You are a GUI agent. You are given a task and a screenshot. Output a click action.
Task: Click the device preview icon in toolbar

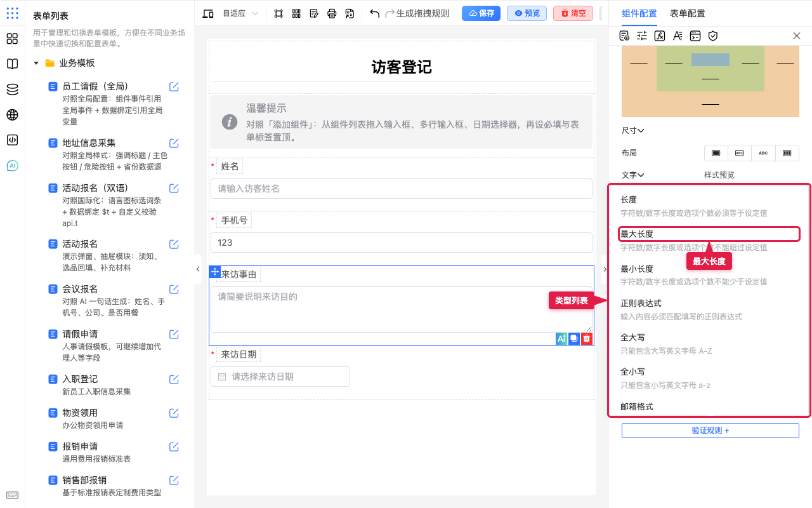coord(208,13)
